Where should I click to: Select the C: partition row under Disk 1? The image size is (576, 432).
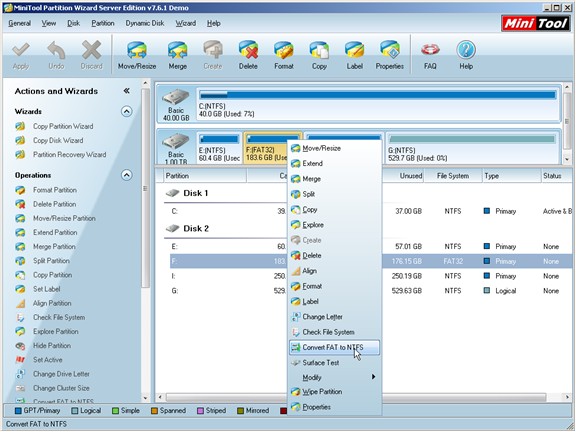click(370, 211)
